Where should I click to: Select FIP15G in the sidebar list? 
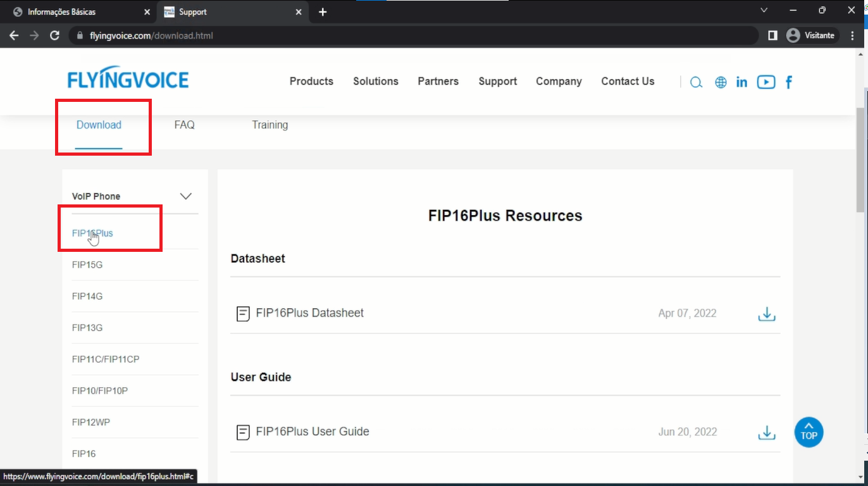(x=87, y=265)
